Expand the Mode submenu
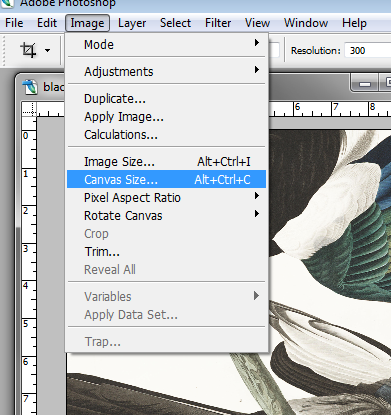This screenshot has width=391, height=415. (166, 44)
